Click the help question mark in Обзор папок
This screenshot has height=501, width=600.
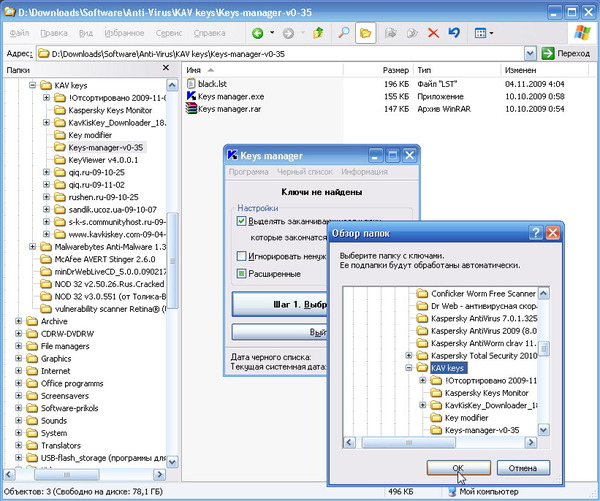(x=536, y=233)
